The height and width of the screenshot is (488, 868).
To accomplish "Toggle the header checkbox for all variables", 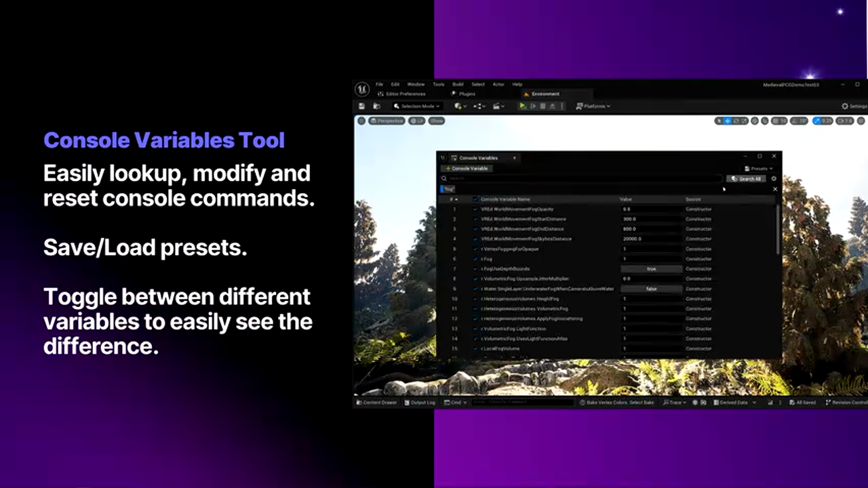I will (475, 199).
